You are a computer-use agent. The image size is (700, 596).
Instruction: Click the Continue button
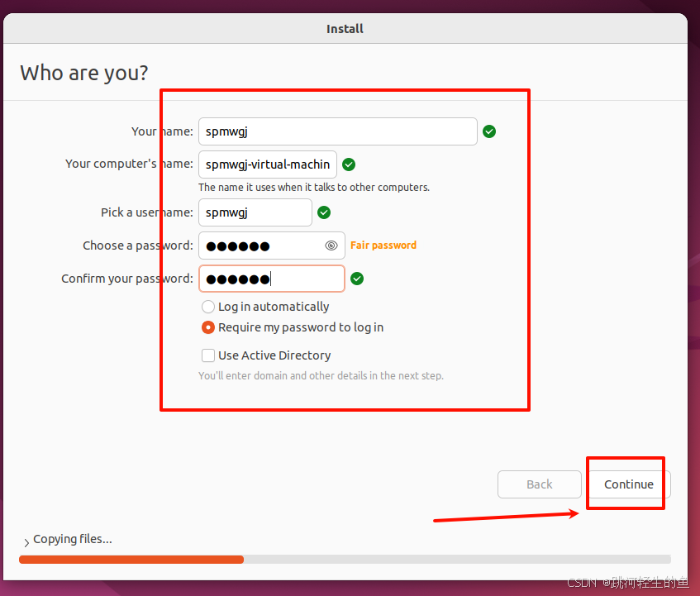pyautogui.click(x=629, y=484)
